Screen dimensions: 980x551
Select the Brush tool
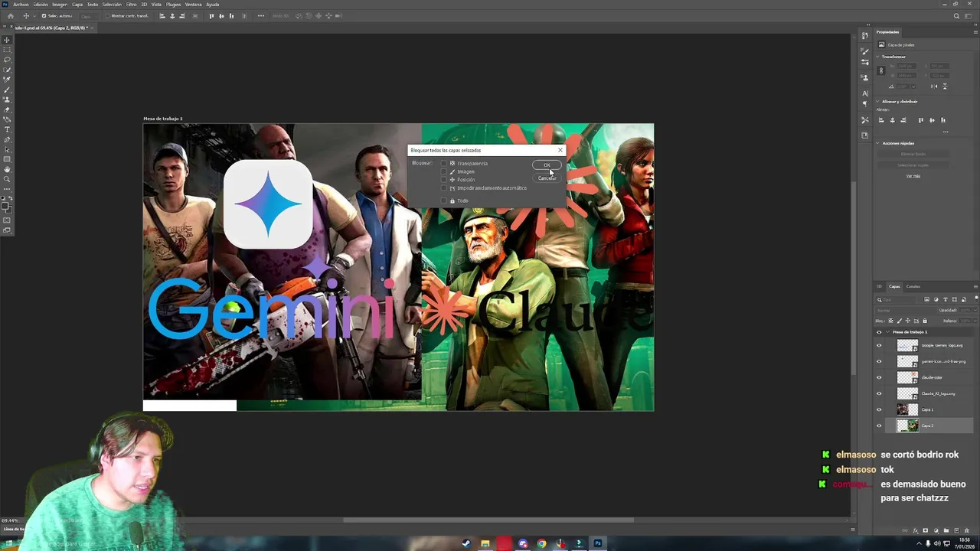pos(7,90)
